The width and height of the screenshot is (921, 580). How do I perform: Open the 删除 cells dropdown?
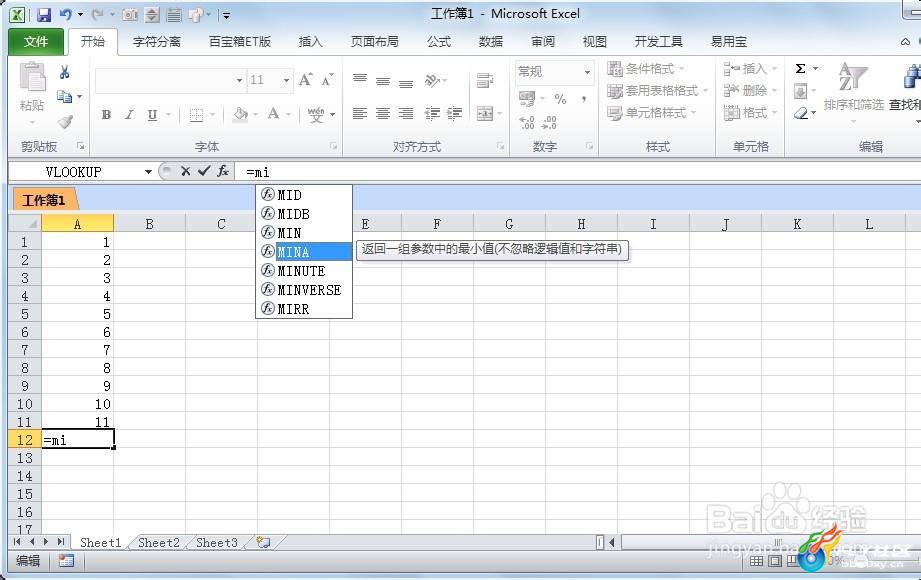751,91
